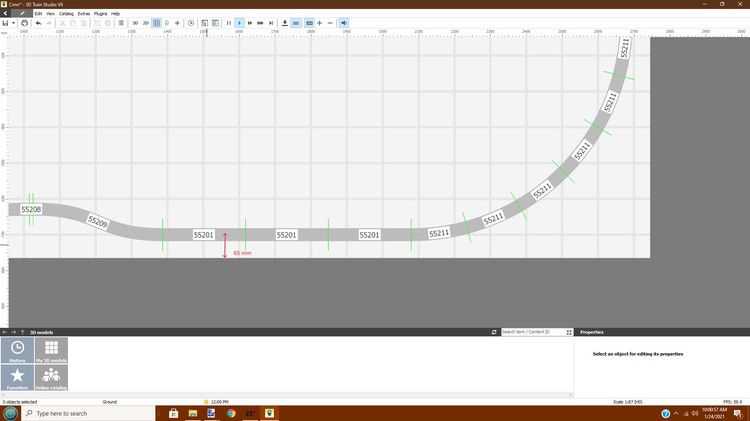Viewport: 750px width, 421px height.
Task: Click the '0 objects selected' status text
Action: point(20,402)
